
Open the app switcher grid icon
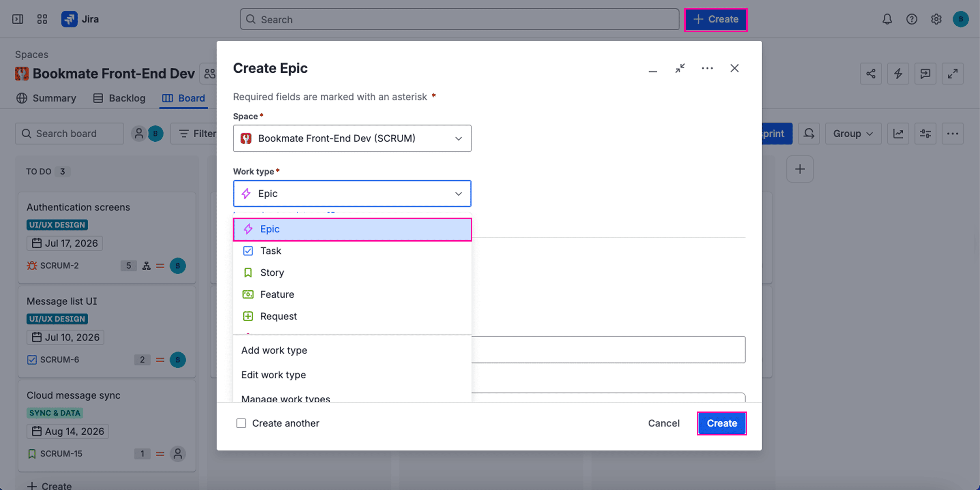click(x=42, y=19)
